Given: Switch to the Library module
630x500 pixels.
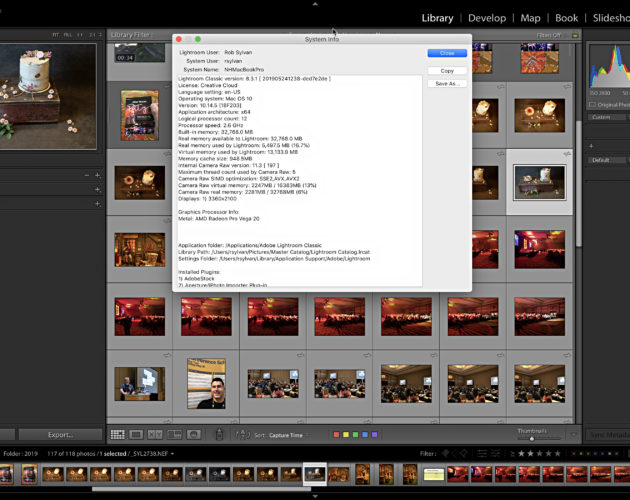Looking at the screenshot, I should point(437,18).
